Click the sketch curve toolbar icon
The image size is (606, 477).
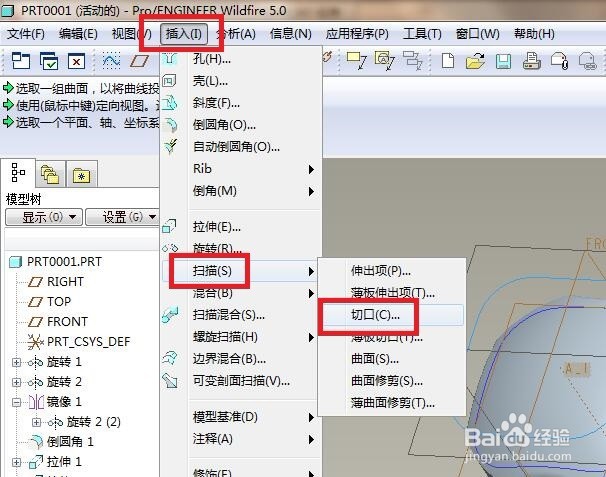[x=111, y=61]
